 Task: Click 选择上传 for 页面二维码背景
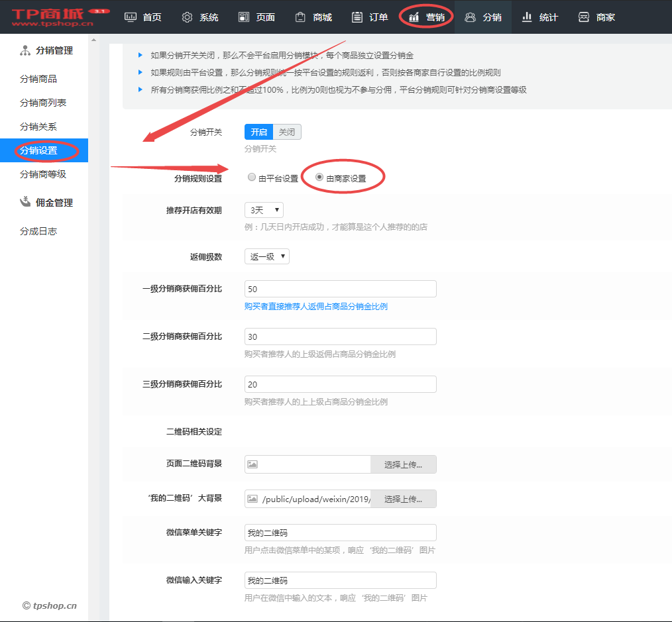(x=403, y=464)
